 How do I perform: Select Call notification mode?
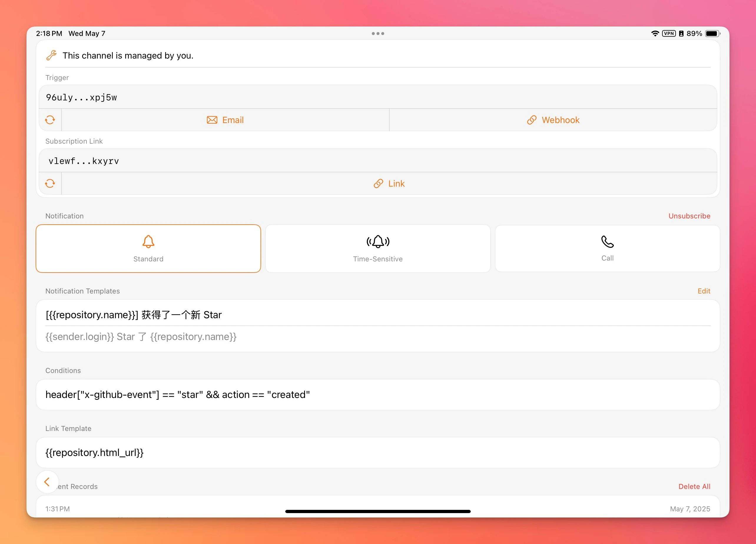click(x=607, y=249)
